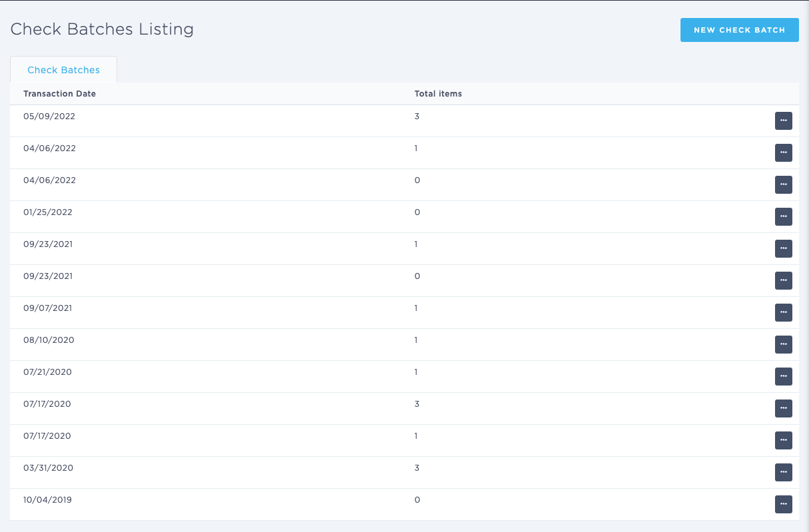Open the three-dot menu for 09/07/2021 batch
This screenshot has width=809, height=532.
(x=783, y=312)
